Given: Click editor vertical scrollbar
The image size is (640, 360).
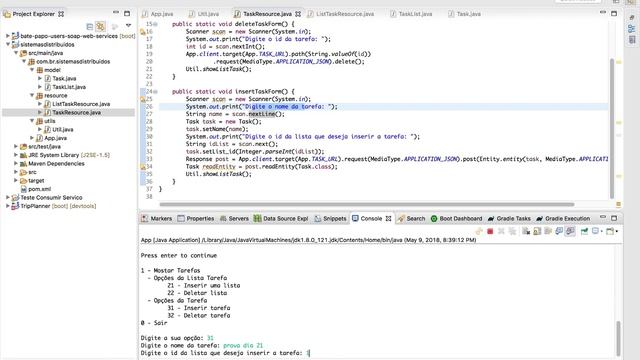Looking at the screenshot, I should tap(611, 128).
